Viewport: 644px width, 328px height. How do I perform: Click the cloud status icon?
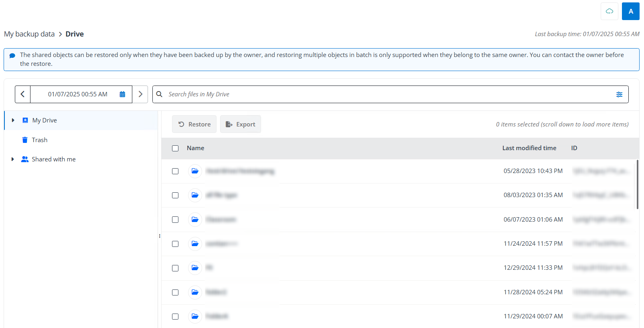click(609, 11)
